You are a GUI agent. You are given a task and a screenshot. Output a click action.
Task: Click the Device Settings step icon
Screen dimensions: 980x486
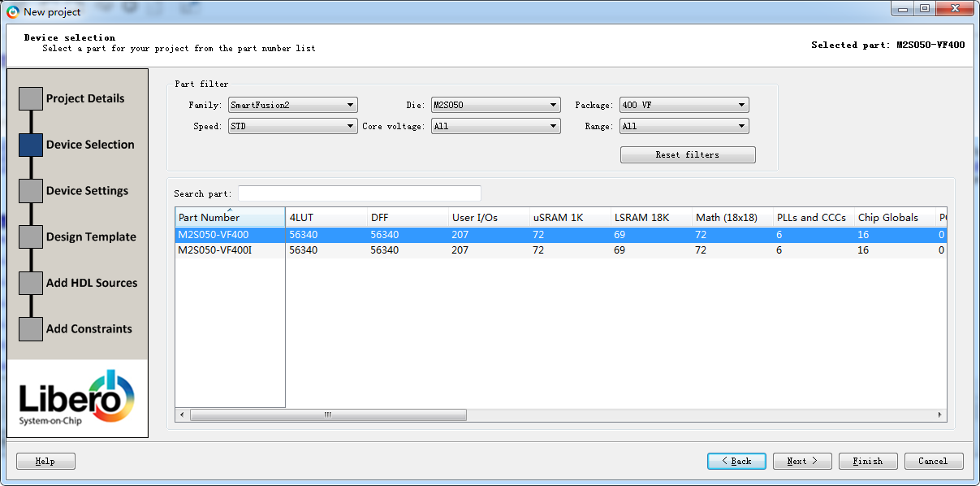click(30, 190)
